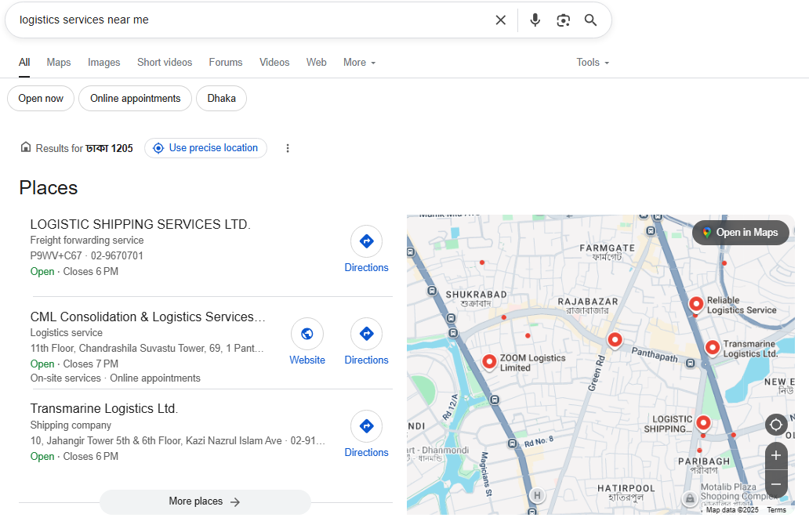Open LOGISTIC SHIPPING SERVICES LTD. listing
Viewport: 809px width, 532px height.
click(x=140, y=224)
